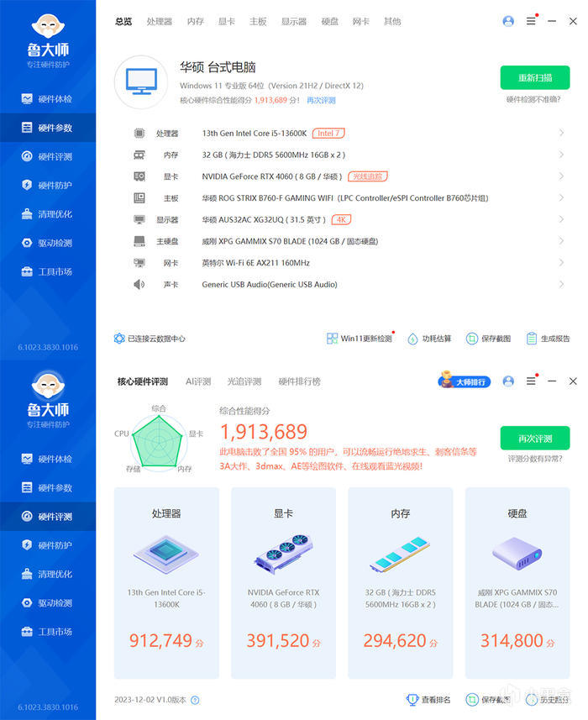Select 硬件评测 in the upper 硬件参数 window sidebar
The height and width of the screenshot is (720, 588).
point(48,156)
